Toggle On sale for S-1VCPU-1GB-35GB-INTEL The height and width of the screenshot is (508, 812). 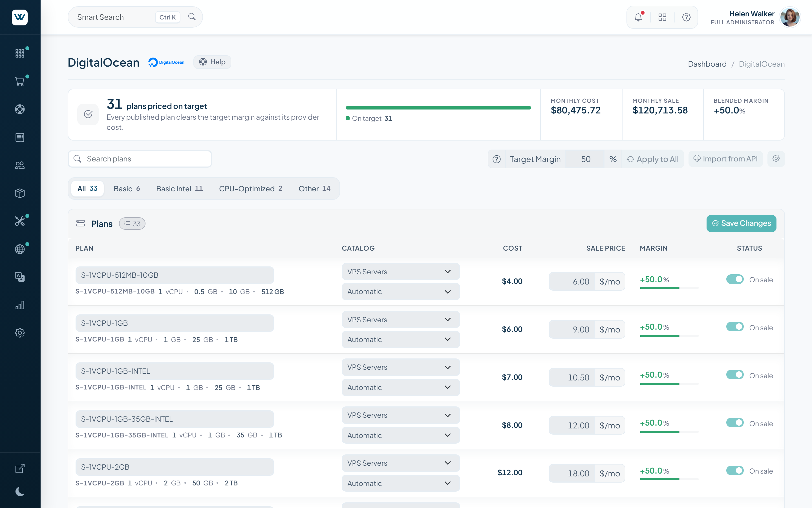coord(735,423)
